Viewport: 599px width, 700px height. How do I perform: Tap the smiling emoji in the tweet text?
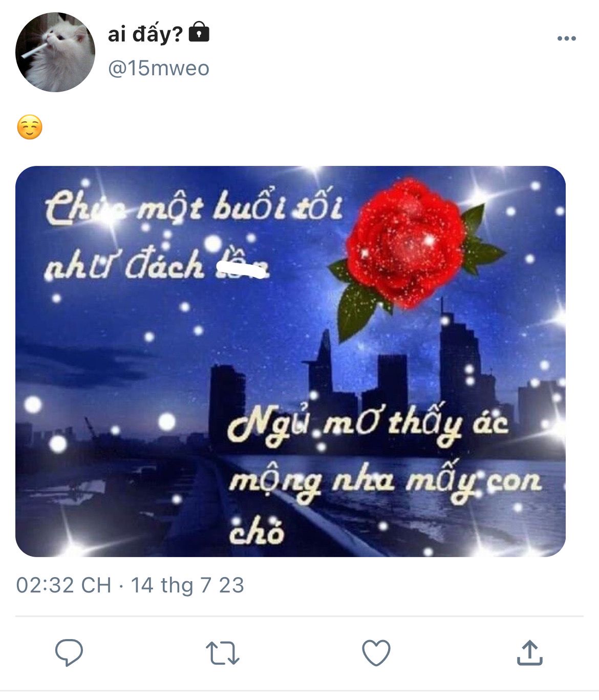[x=30, y=128]
